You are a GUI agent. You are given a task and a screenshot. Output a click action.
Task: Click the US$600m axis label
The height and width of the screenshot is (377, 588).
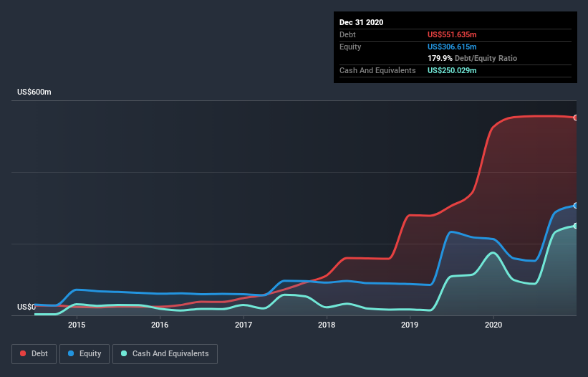(x=34, y=92)
